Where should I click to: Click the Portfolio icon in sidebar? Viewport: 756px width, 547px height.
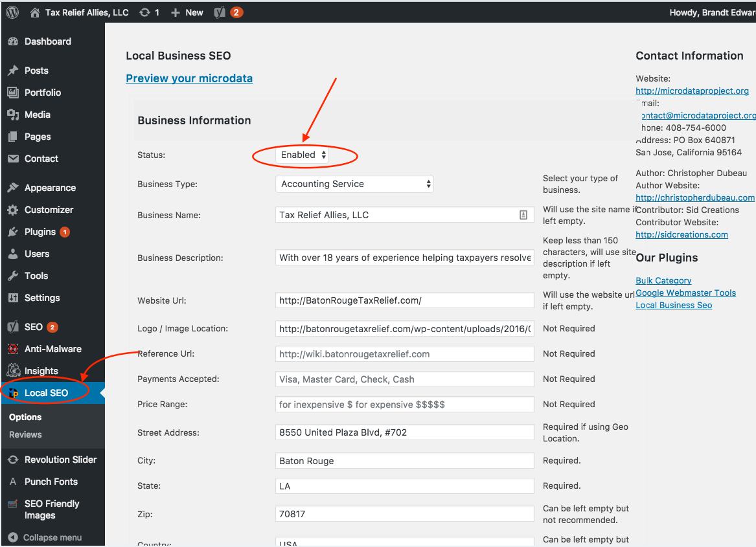pyautogui.click(x=13, y=93)
